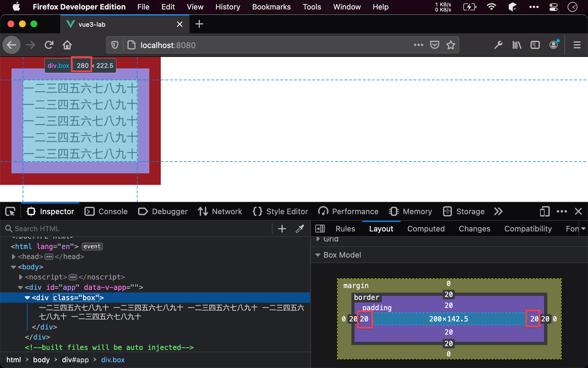Switch to the Compatibility sidebar tab
Image resolution: width=588 pixels, height=368 pixels.
(x=528, y=229)
